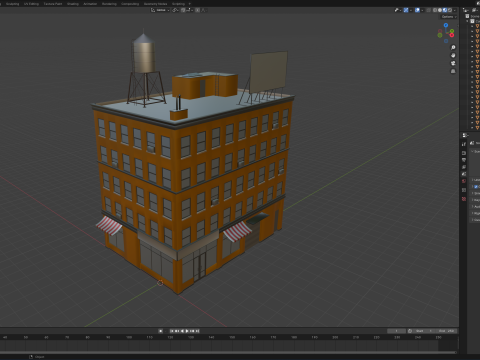Toggle viewport gizmos display

pos(406,10)
